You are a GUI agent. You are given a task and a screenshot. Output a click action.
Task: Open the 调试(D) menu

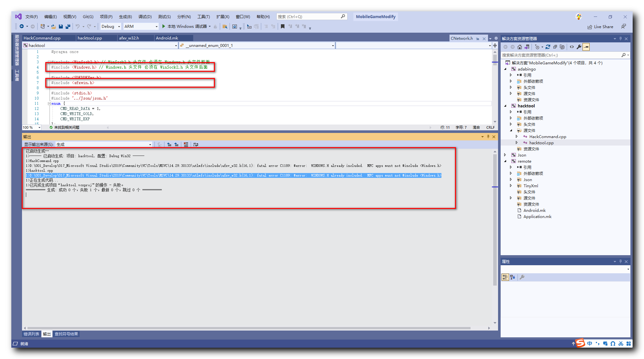(145, 16)
